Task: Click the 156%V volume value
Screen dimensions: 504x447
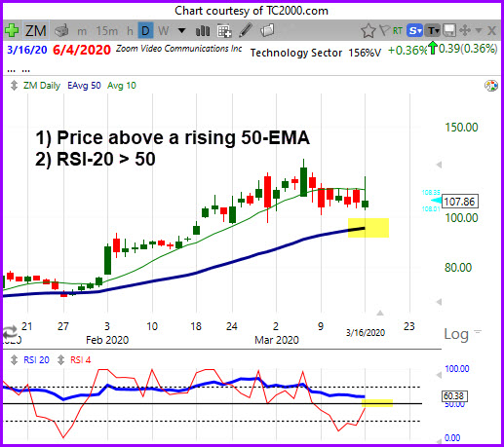Action: pos(365,53)
